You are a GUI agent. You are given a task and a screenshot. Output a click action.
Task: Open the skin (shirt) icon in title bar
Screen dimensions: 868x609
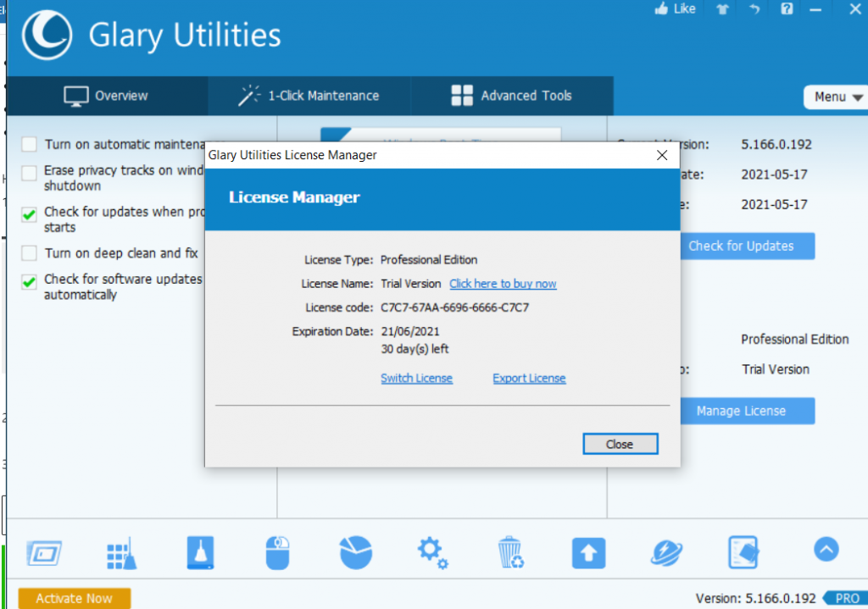click(722, 9)
